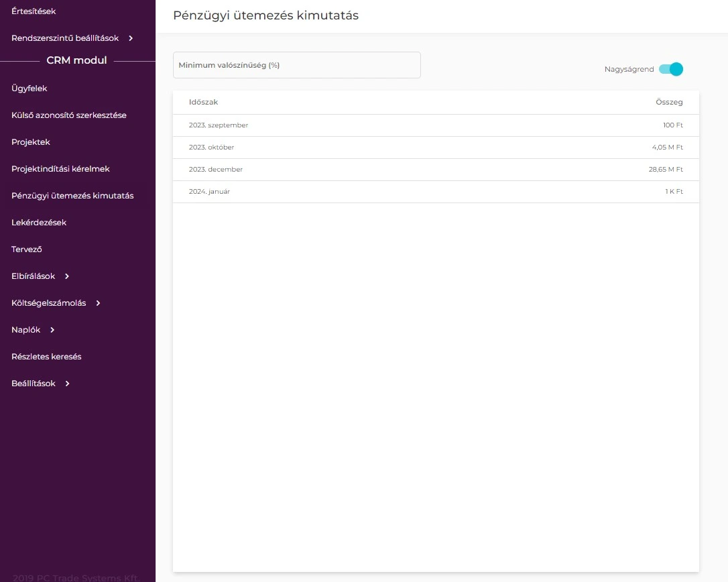Select the 2024. január row
The image size is (728, 582).
pos(436,192)
